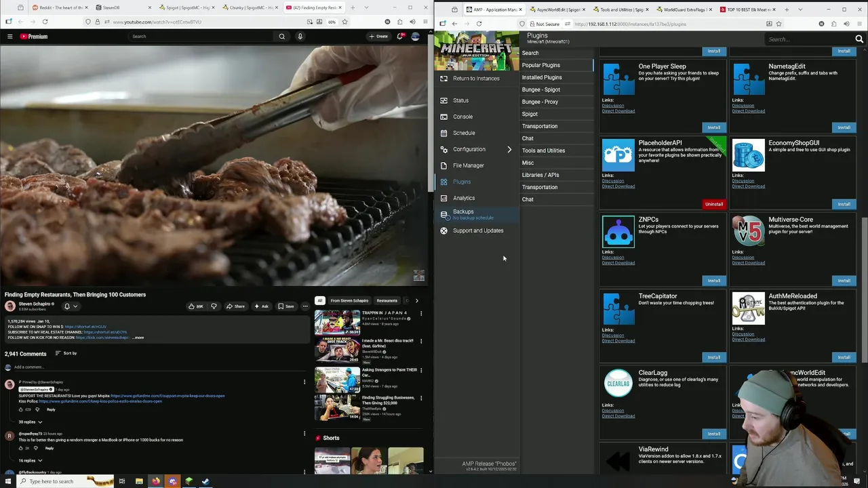
Task: Open more actions menu beside Save button
Action: (x=305, y=306)
